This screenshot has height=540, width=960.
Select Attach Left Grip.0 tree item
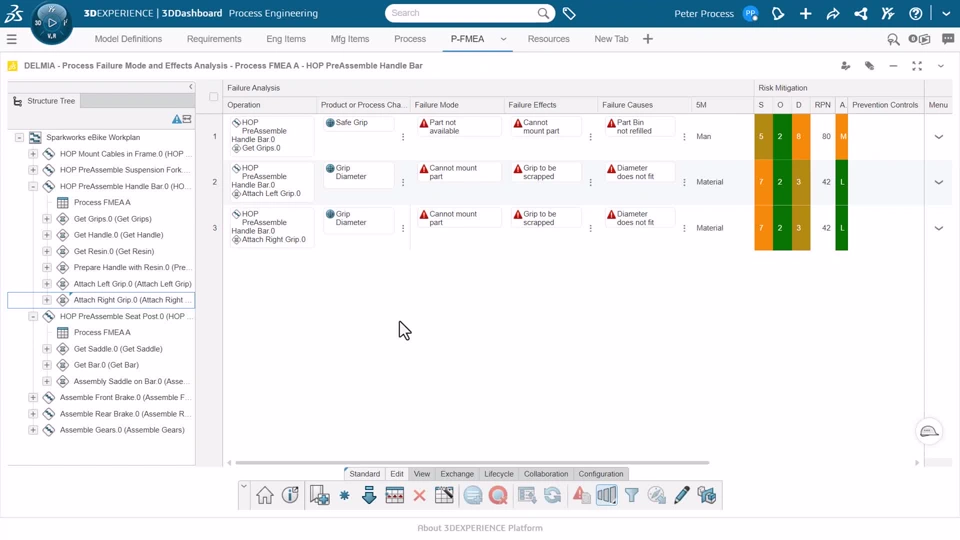click(132, 283)
